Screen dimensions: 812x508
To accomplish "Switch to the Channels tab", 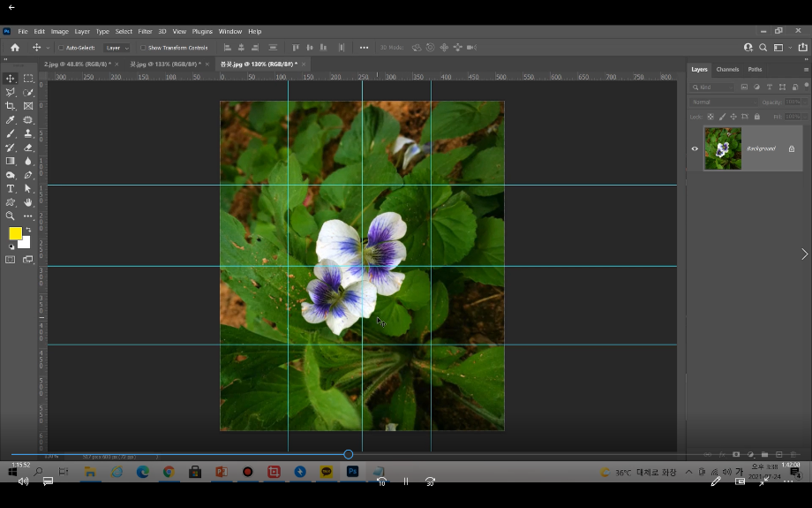I will [x=727, y=69].
